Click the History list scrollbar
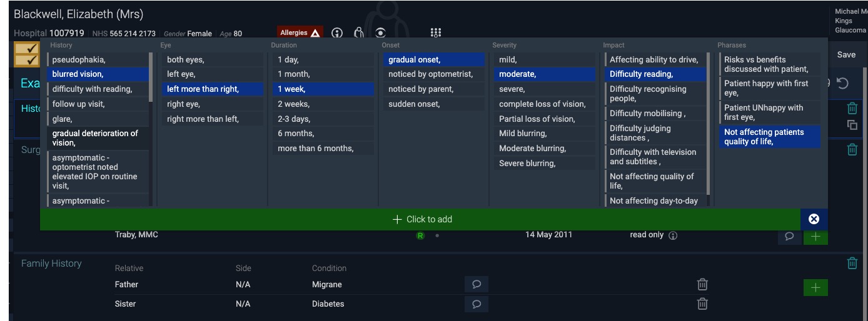 click(x=151, y=77)
